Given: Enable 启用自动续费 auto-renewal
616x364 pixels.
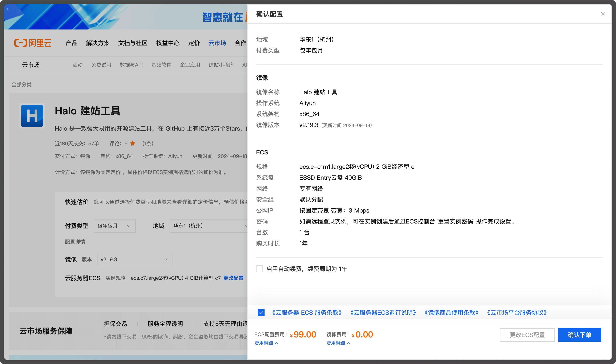Looking at the screenshot, I should click(259, 269).
